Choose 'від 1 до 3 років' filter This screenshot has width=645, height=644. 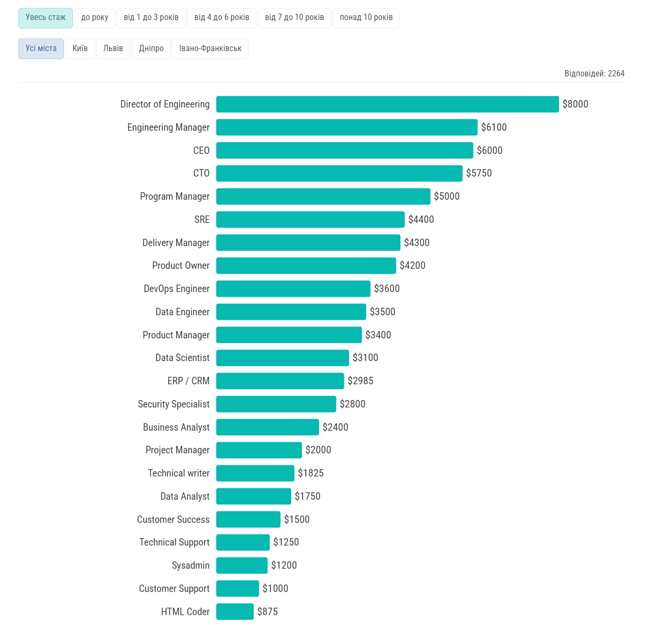click(x=151, y=17)
